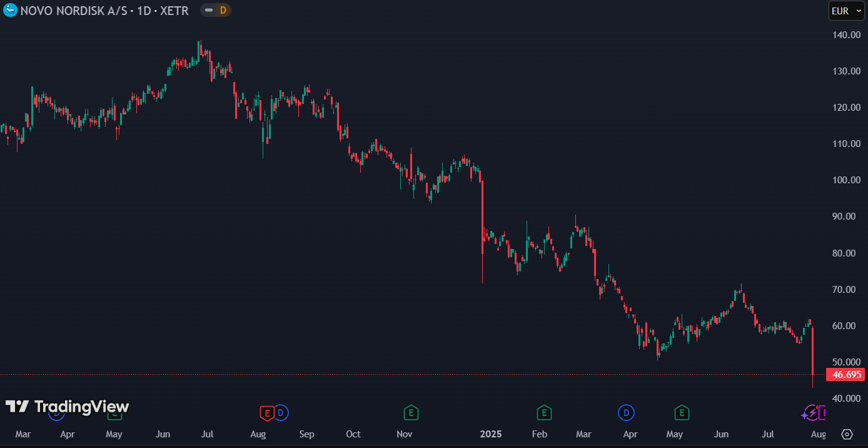Click the red 46.695 current price label
Viewport: 868px width, 448px height.
coord(845,375)
